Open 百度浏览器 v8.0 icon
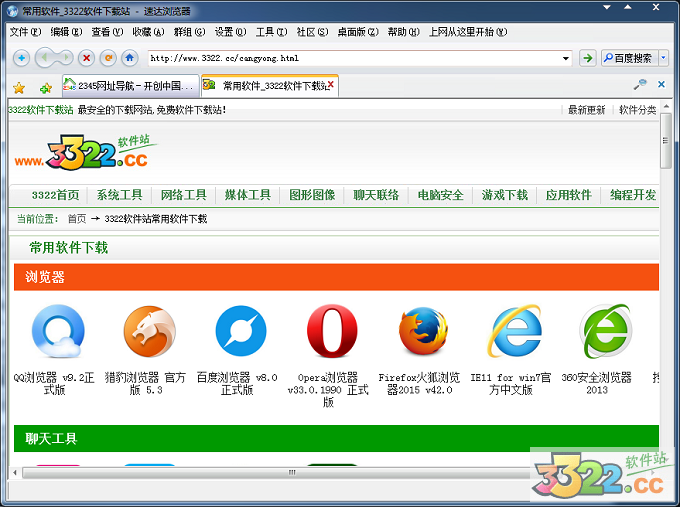This screenshot has height=507, width=680. pos(241,331)
